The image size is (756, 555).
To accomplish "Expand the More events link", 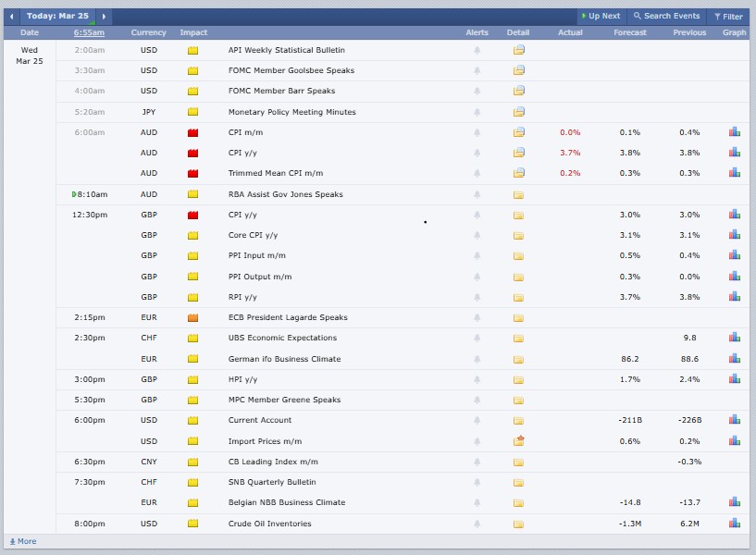I will 23,541.
